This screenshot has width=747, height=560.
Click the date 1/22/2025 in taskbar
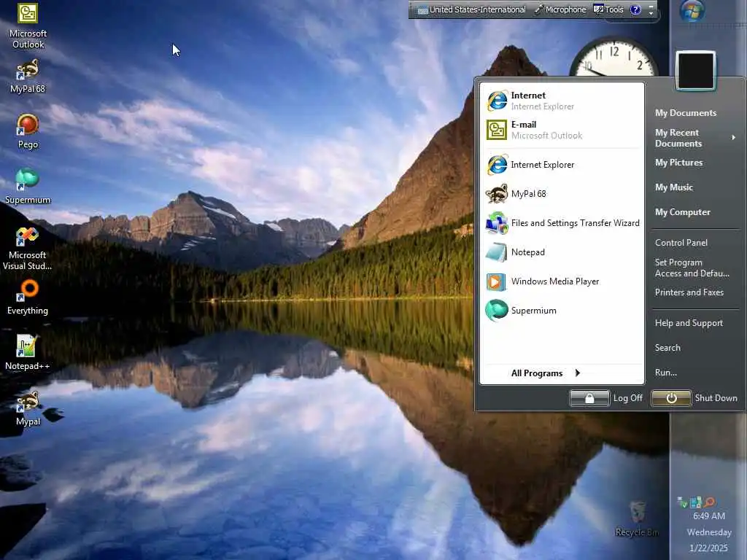pos(709,548)
